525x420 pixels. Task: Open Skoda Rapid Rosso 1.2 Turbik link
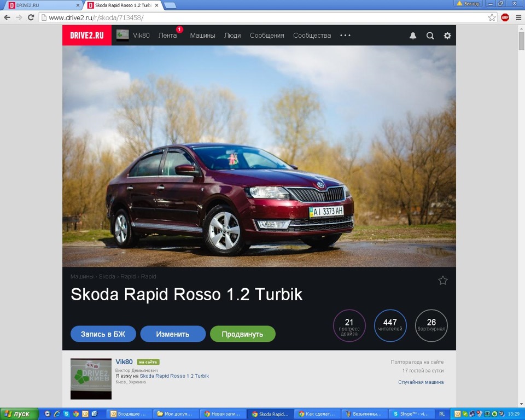pos(174,376)
